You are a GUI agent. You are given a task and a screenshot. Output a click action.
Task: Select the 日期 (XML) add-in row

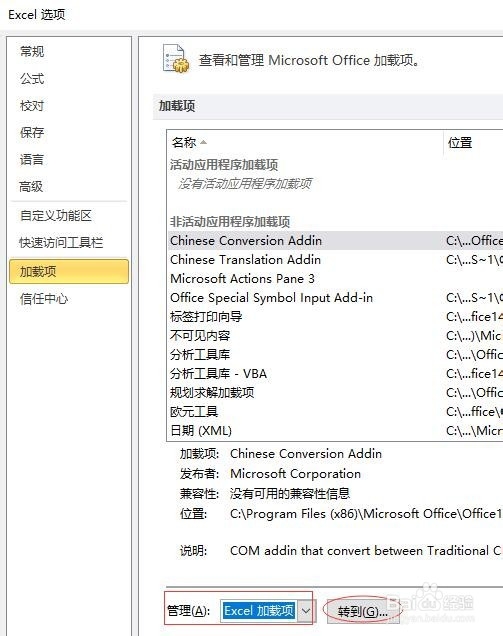pyautogui.click(x=335, y=430)
